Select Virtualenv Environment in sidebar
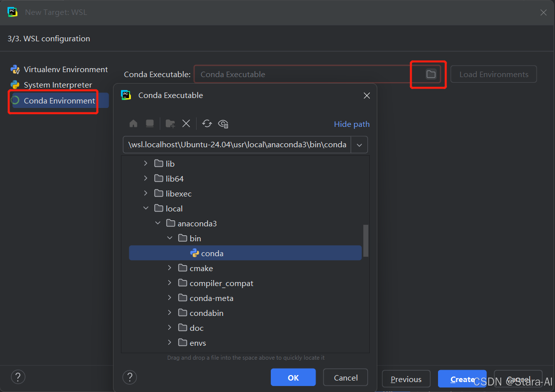Screen dimensions: 555x392 [x=59, y=69]
